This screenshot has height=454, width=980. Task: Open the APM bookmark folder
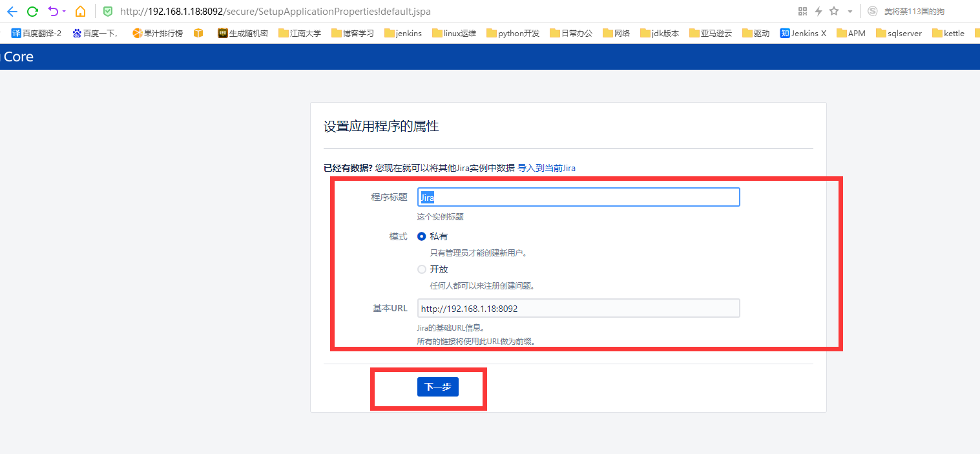(851, 33)
